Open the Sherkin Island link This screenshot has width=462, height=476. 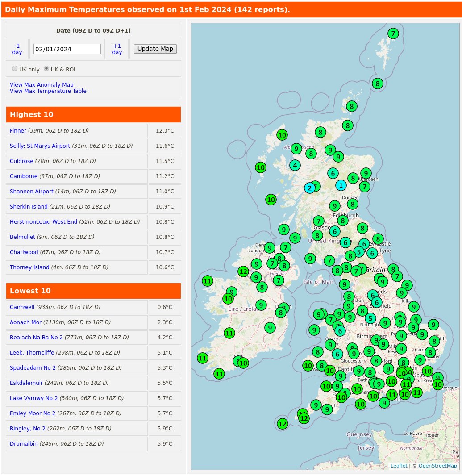29,206
